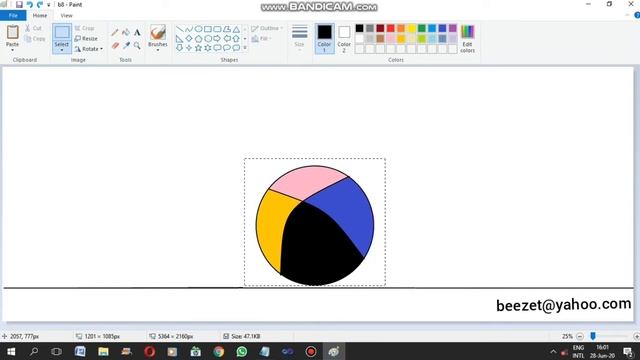Open the Paste dropdown arrow
Image resolution: width=640 pixels, height=360 pixels.
(12, 50)
